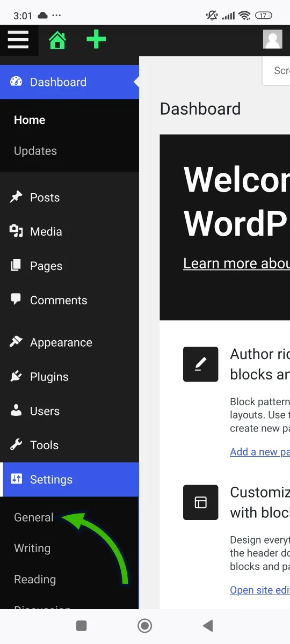Viewport: 290px width, 644px height.
Task: Click the Appearance paintbrush icon
Action: [x=16, y=342]
